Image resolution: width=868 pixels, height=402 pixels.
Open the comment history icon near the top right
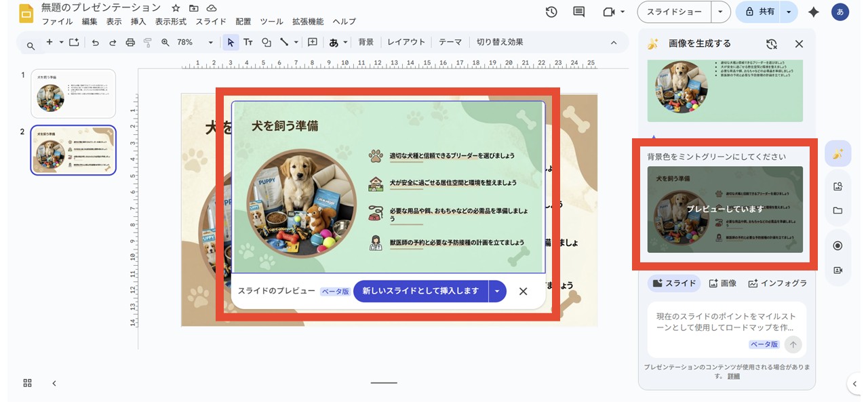click(578, 12)
